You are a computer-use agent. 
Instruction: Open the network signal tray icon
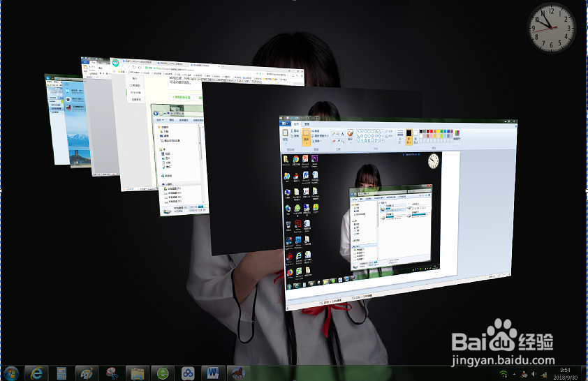click(x=544, y=374)
